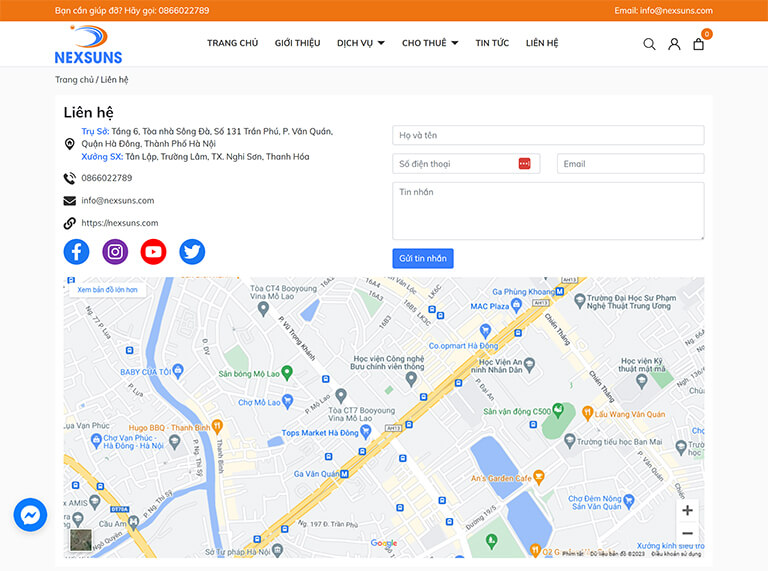
Task: Open the user account icon
Action: point(674,44)
